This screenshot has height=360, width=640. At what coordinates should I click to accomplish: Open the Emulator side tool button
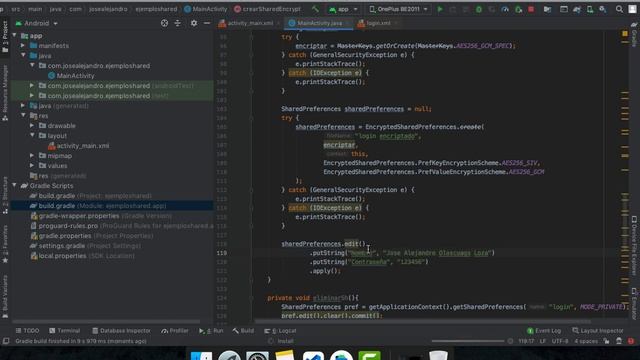[x=634, y=304]
